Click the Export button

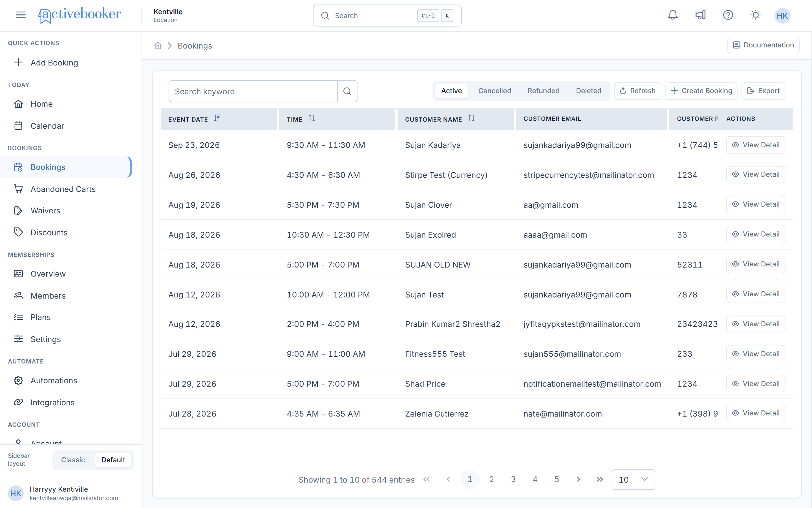tap(763, 91)
